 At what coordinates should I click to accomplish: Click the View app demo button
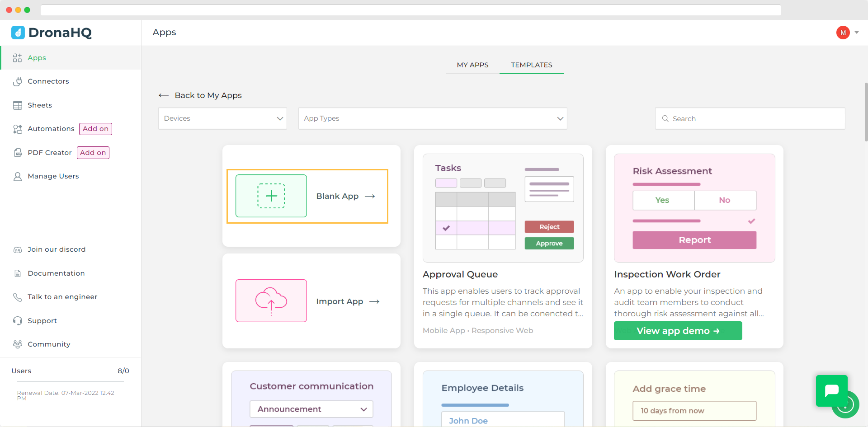(x=678, y=331)
